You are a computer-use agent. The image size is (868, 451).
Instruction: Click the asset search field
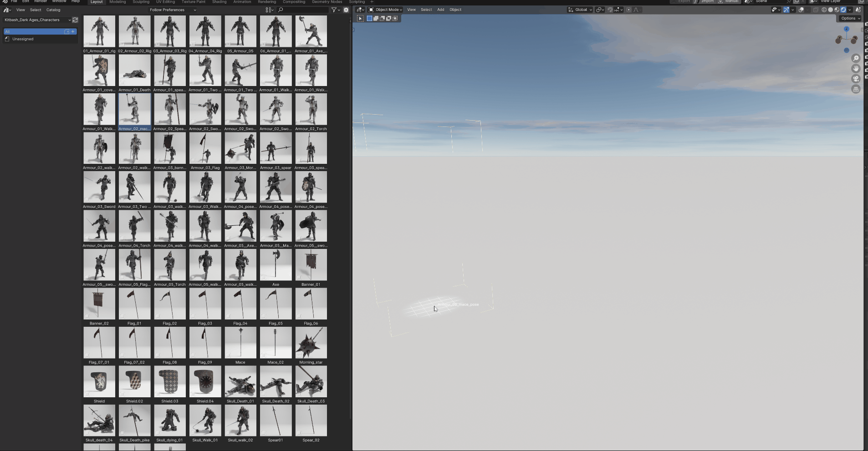pos(303,10)
